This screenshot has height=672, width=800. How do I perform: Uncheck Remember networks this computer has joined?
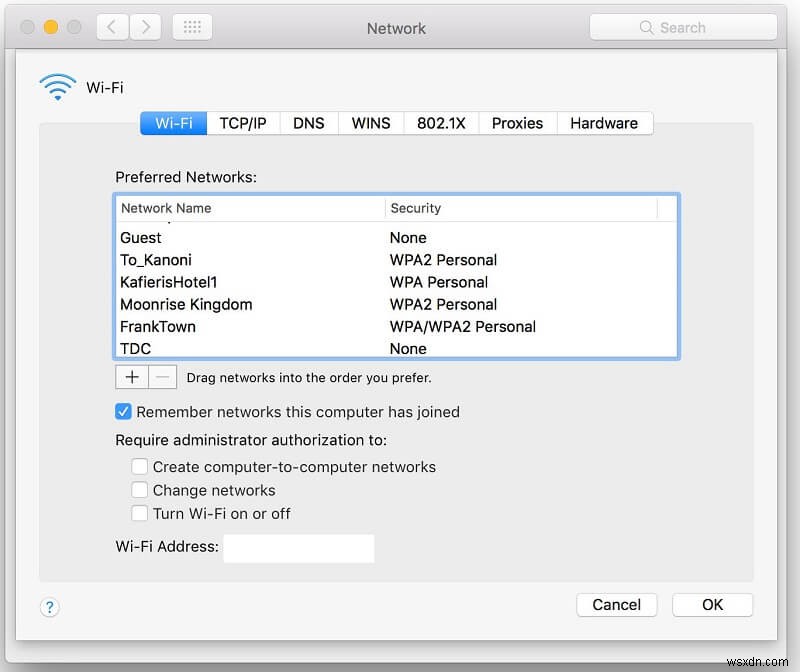click(x=123, y=411)
